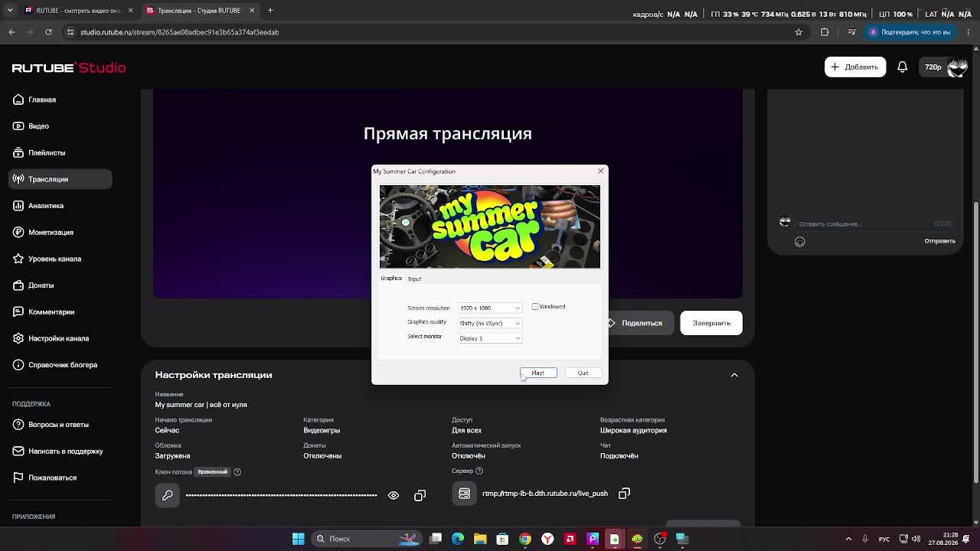
Task: Click the help icon next to Временный
Action: [237, 471]
